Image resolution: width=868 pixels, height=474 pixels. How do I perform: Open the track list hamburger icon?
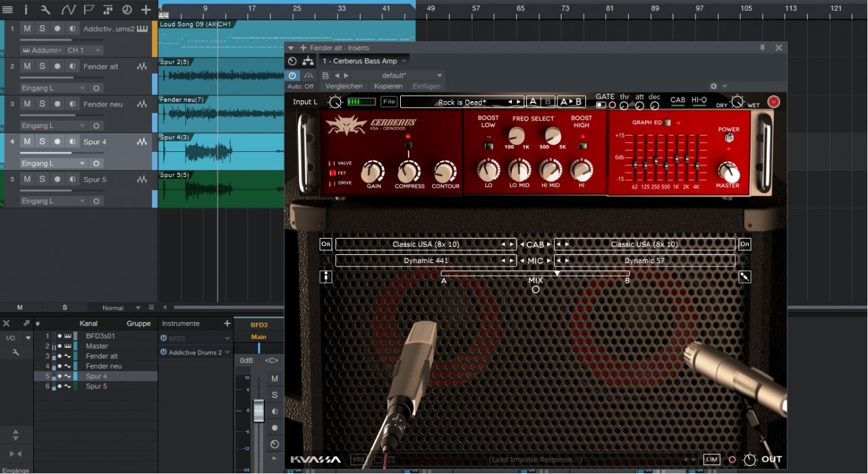pos(8,9)
